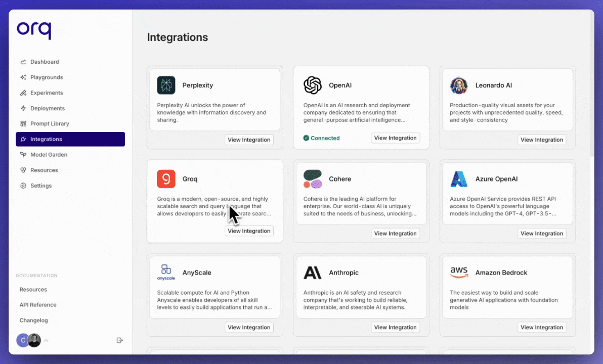Click the orq logo

pos(34,30)
